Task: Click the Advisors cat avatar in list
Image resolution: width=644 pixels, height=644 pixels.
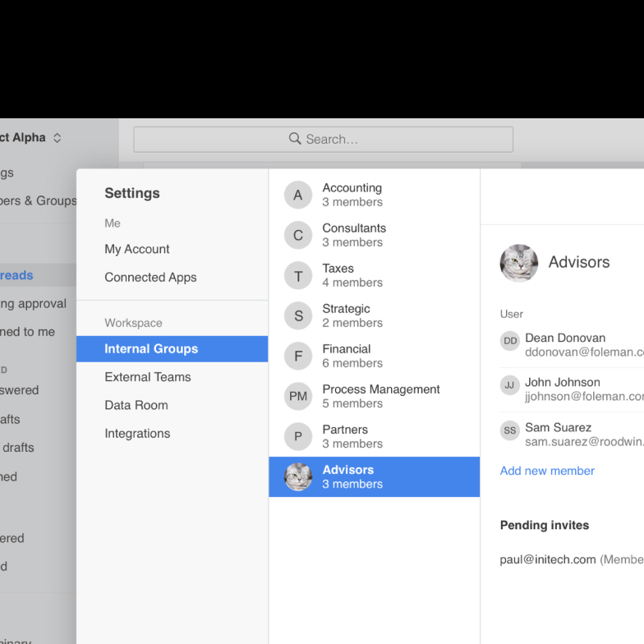Action: coord(298,477)
